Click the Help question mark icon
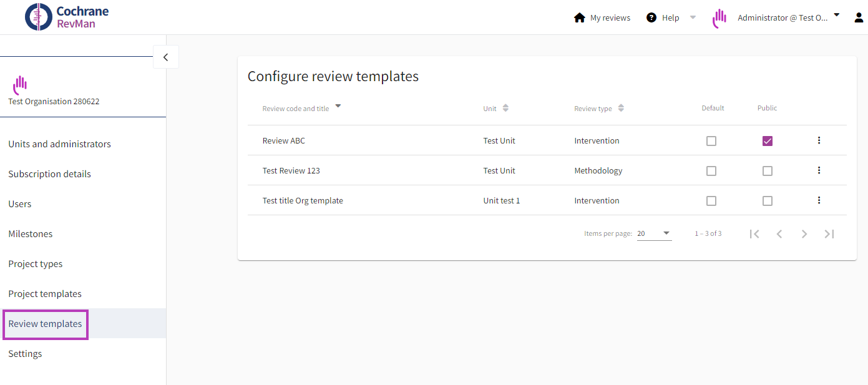Image resolution: width=868 pixels, height=385 pixels. [x=651, y=17]
